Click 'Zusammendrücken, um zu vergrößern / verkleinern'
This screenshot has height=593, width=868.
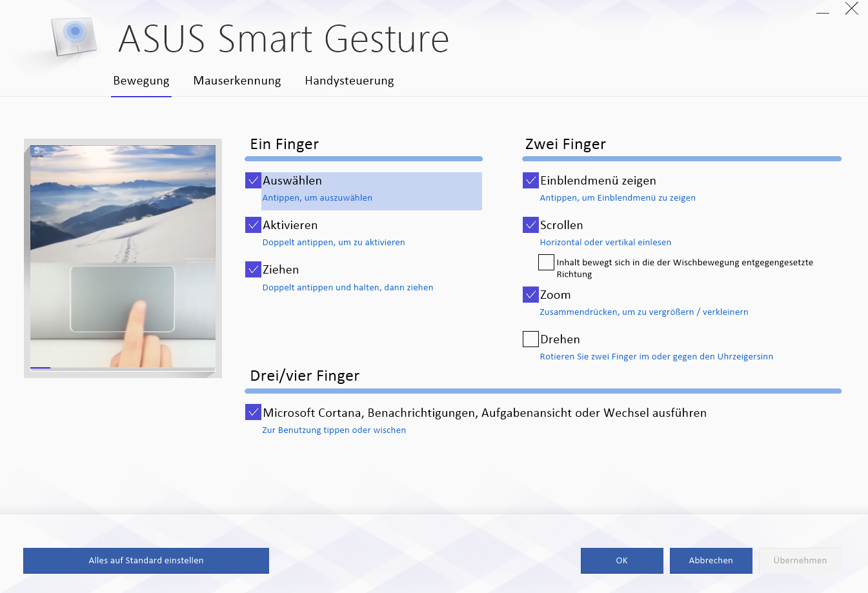click(x=644, y=312)
